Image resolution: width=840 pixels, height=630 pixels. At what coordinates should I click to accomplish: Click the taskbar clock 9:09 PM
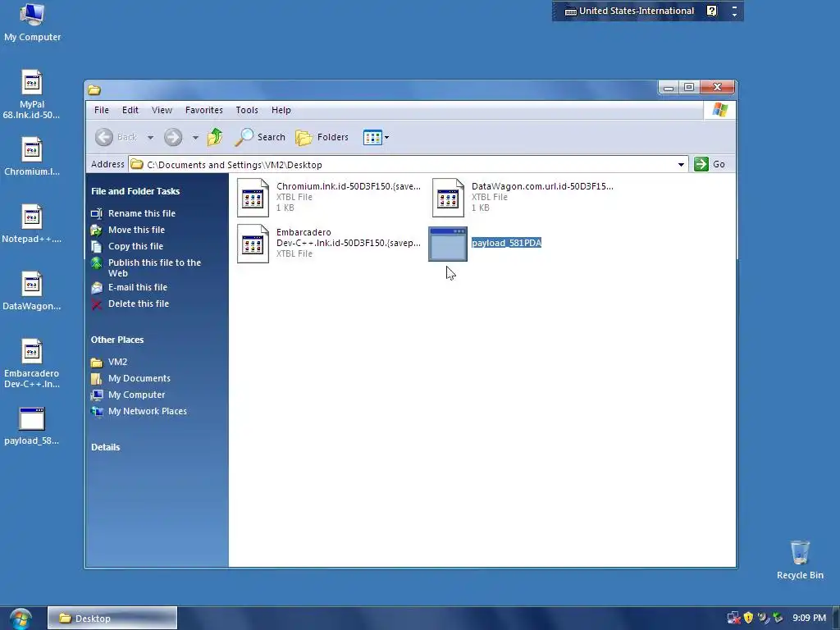[809, 619]
